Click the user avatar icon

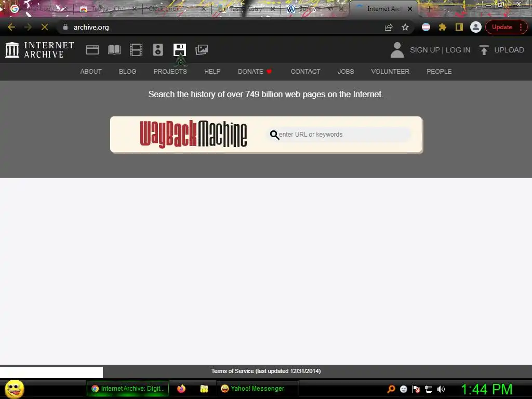click(397, 50)
